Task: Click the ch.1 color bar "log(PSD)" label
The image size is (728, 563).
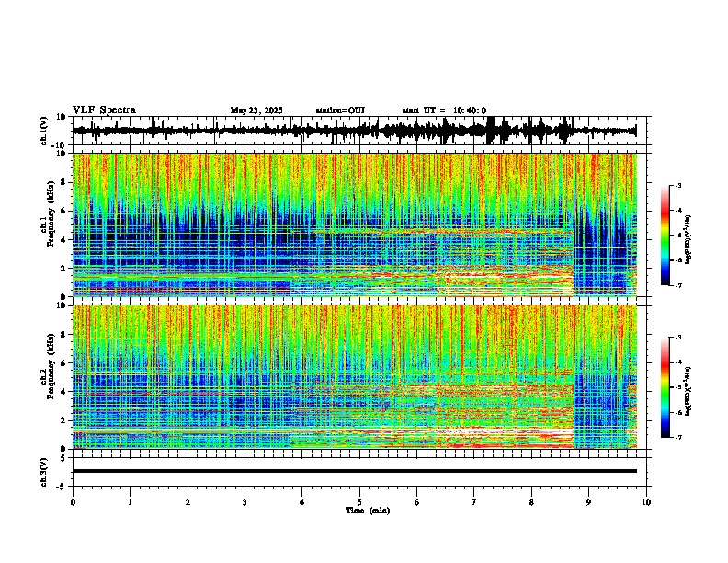Action: [688, 240]
